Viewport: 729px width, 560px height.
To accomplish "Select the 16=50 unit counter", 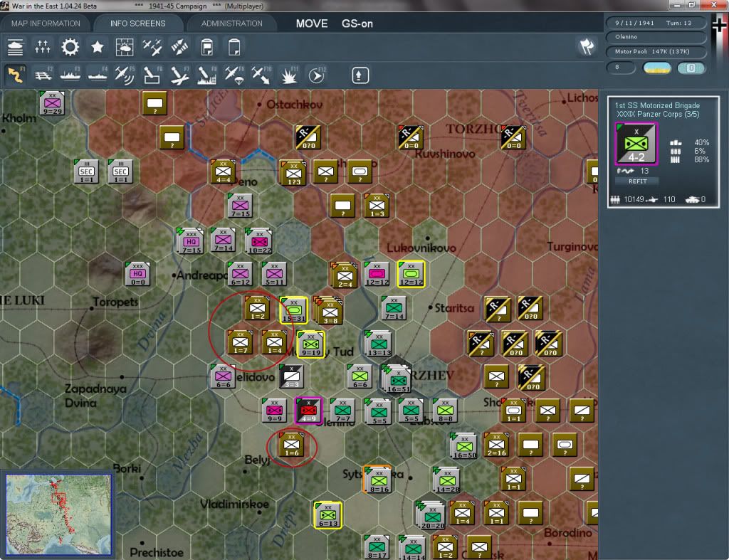I will pyautogui.click(x=464, y=446).
